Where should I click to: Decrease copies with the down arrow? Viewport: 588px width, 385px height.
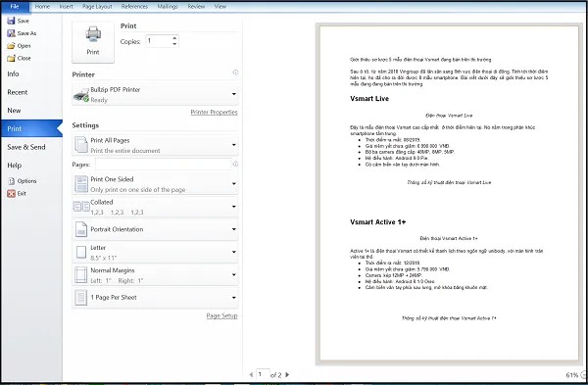pyautogui.click(x=174, y=44)
